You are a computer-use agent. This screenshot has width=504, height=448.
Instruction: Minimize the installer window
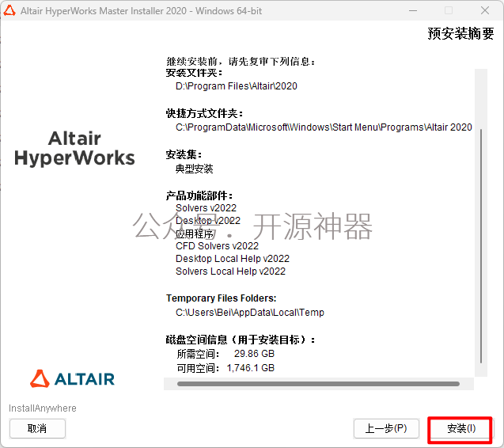(413, 10)
